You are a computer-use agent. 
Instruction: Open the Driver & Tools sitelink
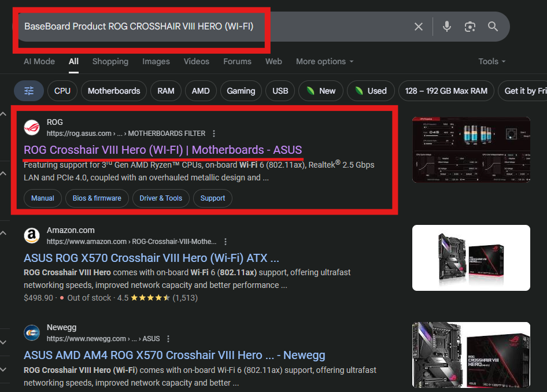161,198
